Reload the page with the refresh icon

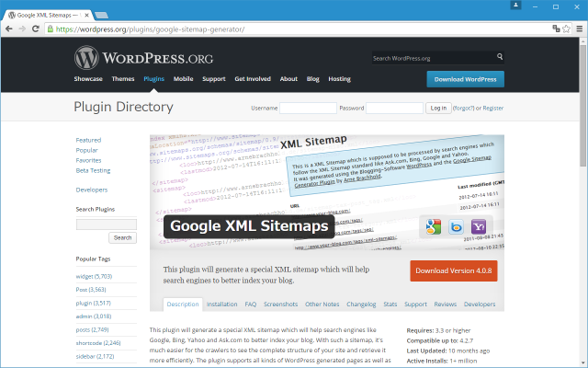point(36,29)
